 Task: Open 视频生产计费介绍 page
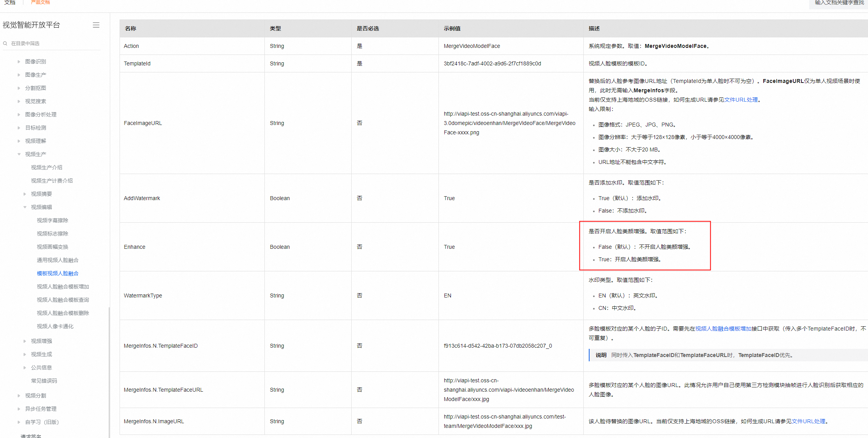tap(52, 181)
